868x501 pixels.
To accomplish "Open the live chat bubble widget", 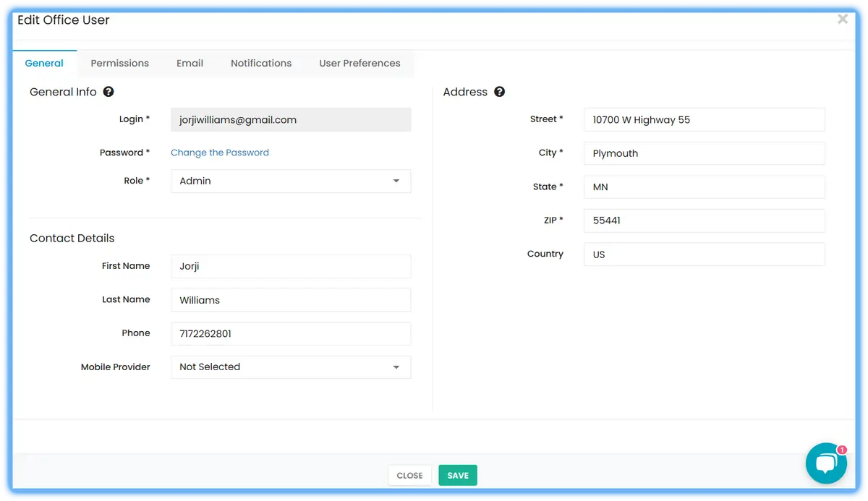I will pos(826,463).
